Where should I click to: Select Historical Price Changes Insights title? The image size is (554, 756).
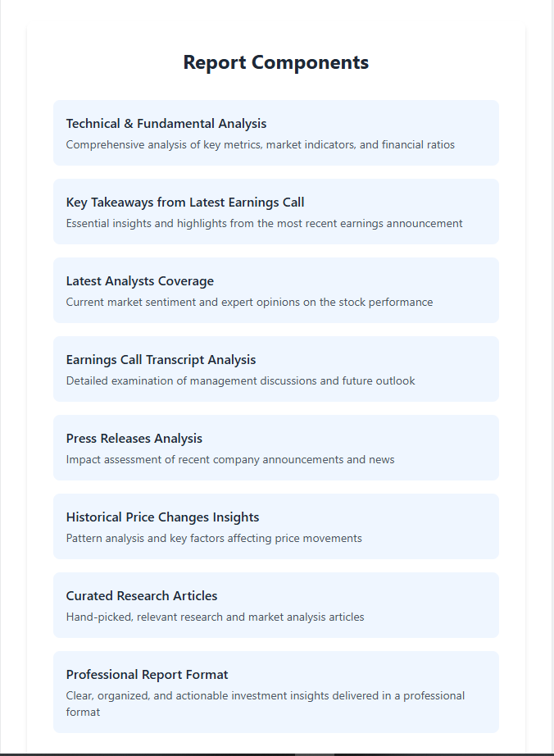tap(162, 517)
